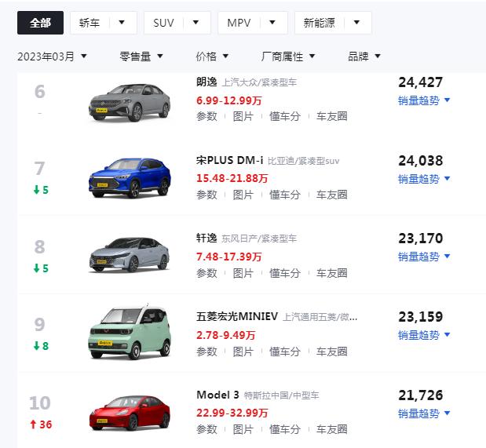Select the 轿车 category tab
Image resolution: width=486 pixels, height=448 pixels.
coord(90,23)
